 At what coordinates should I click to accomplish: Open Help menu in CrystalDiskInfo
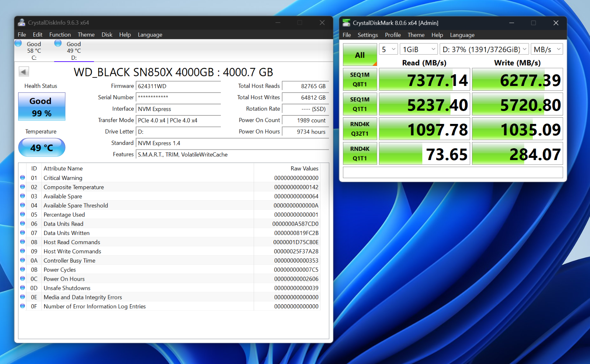pos(125,35)
